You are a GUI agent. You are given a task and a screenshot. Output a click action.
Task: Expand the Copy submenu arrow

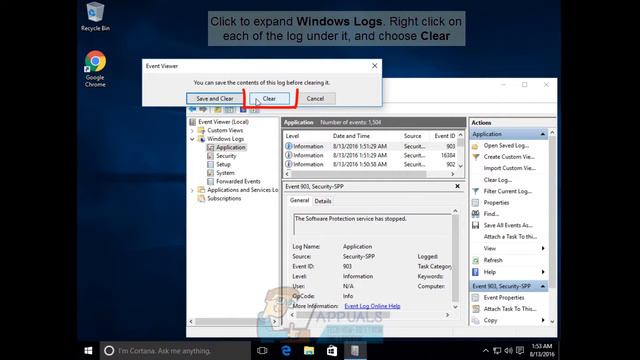tap(543, 320)
